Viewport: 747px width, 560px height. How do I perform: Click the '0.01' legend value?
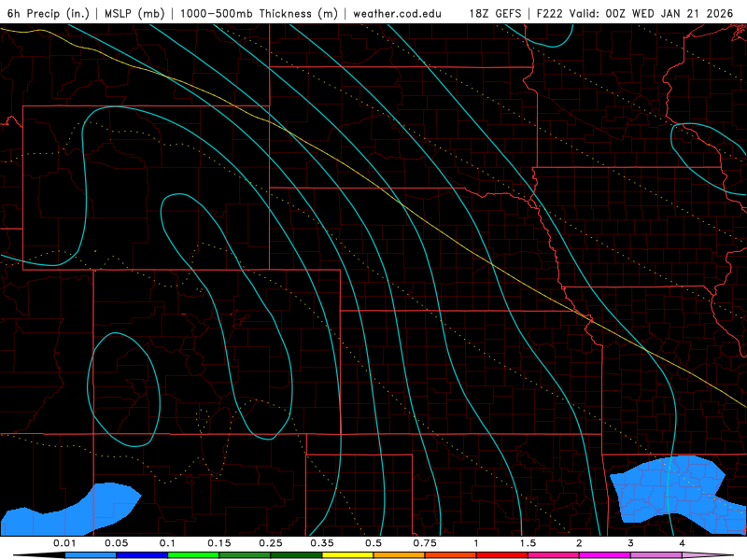click(x=64, y=543)
